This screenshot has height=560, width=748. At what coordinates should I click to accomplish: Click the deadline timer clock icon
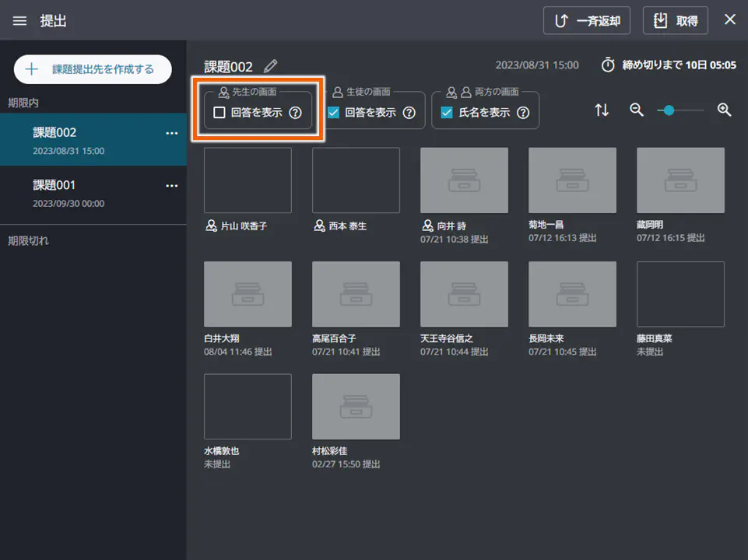(609, 65)
